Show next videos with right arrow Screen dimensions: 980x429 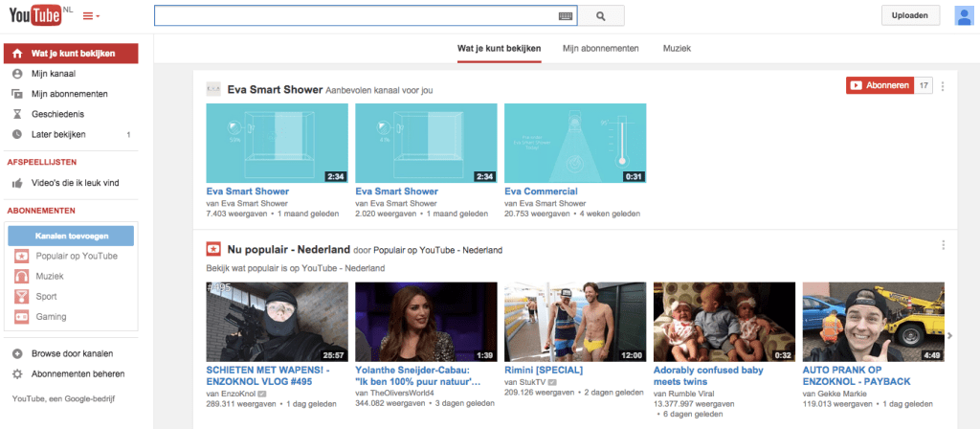(949, 335)
